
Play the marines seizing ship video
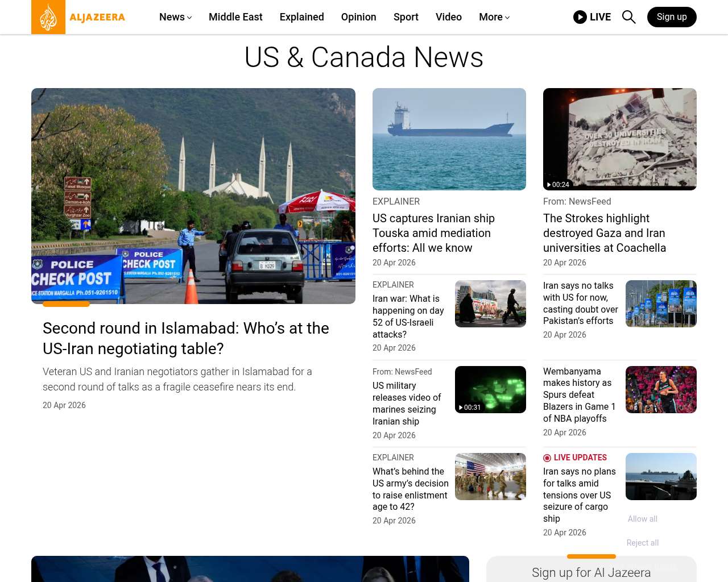[x=490, y=389]
